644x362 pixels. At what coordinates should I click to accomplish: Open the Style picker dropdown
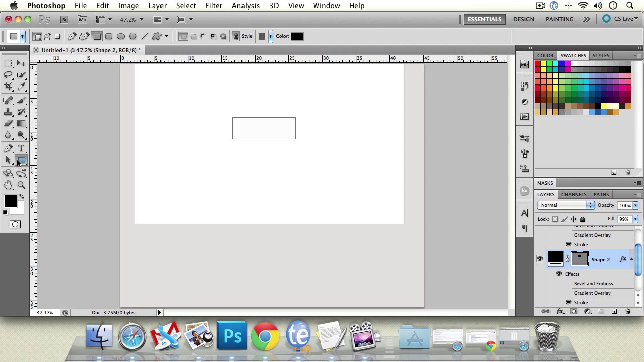270,36
